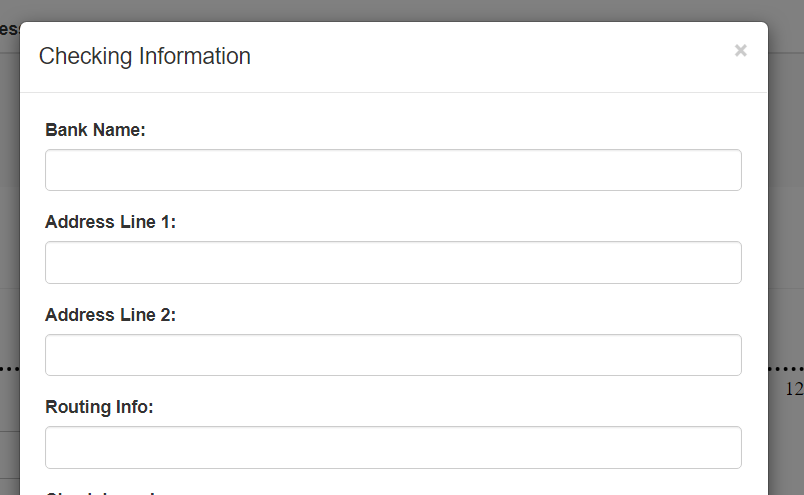Click the divider line under the dialog header
Image resolution: width=804 pixels, height=495 pixels.
click(394, 92)
